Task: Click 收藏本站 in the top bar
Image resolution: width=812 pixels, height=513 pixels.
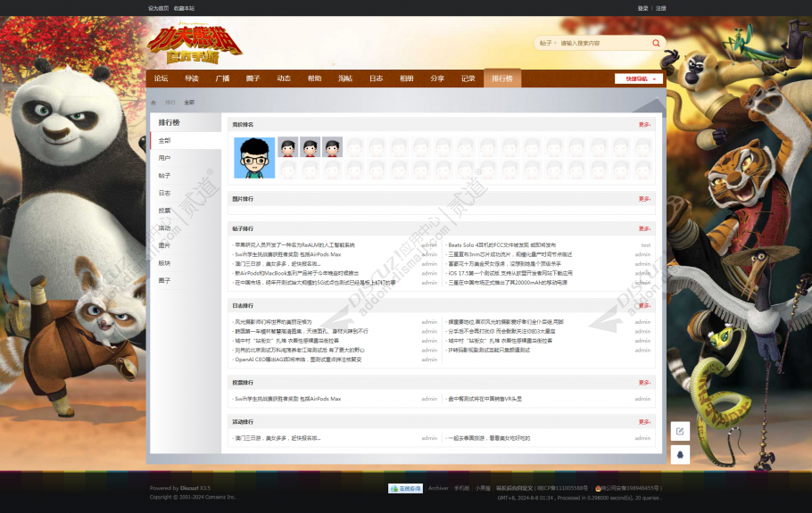Action: pos(184,8)
